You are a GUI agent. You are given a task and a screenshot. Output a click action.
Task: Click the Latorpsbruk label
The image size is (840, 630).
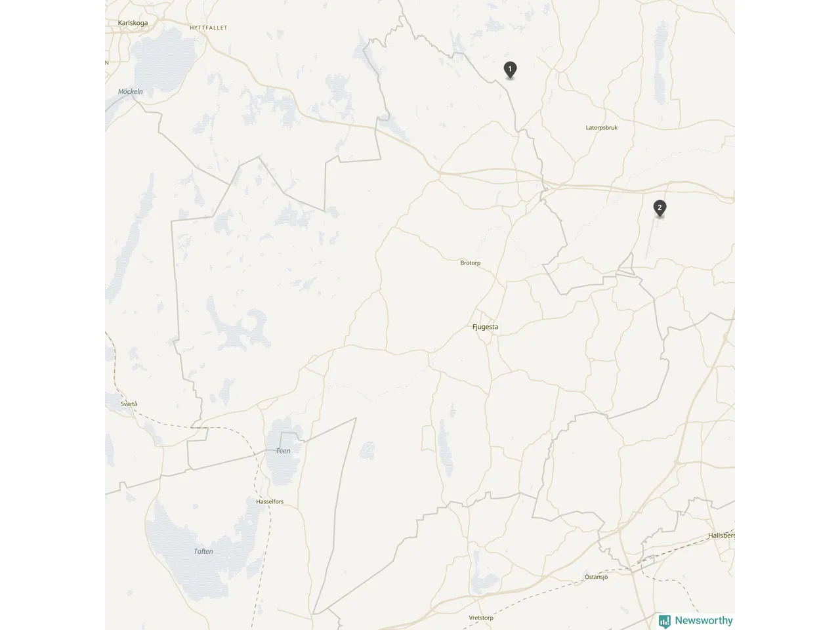[602, 127]
